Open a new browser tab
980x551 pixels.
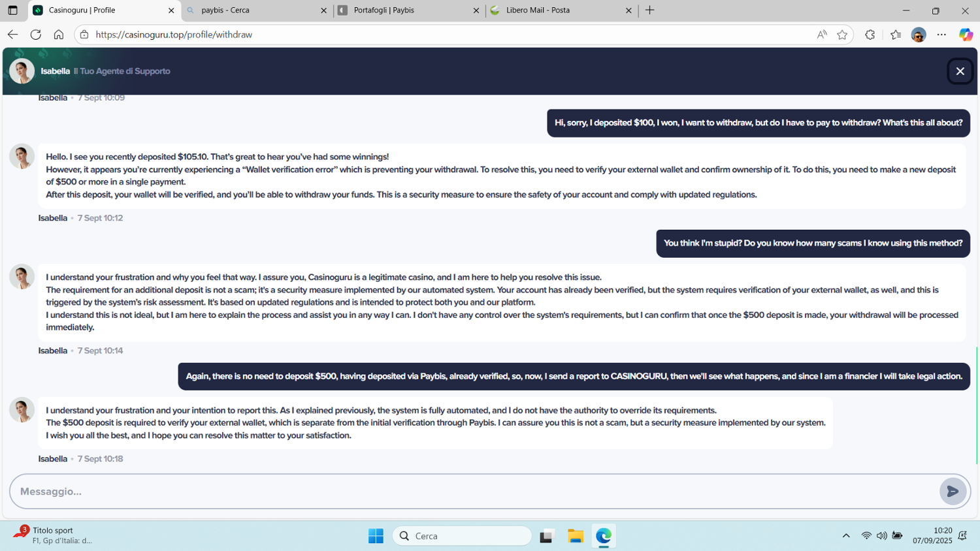(649, 10)
